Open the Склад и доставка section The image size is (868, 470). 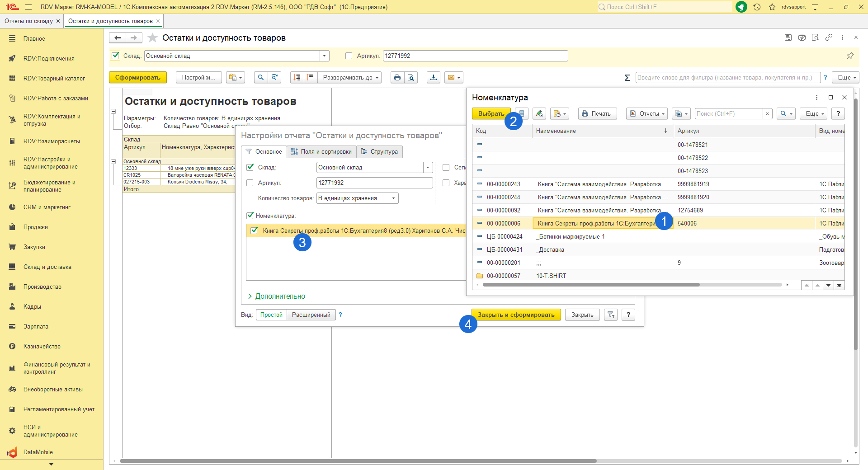pos(47,267)
